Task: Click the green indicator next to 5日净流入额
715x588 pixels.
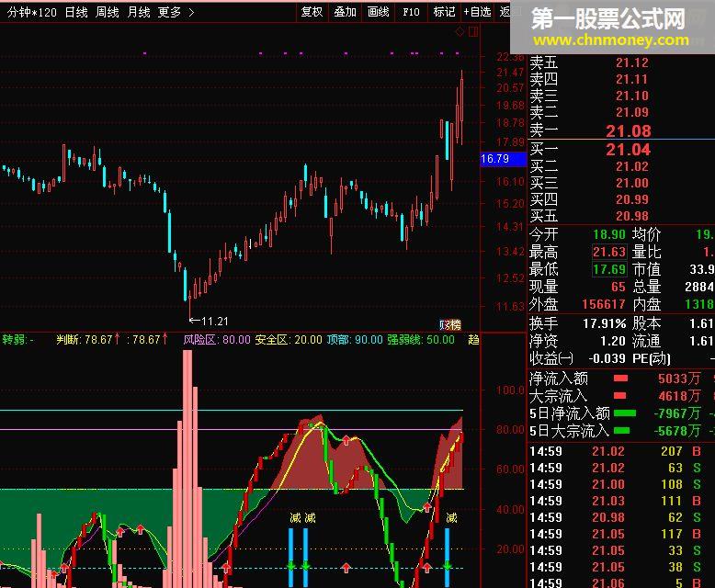Action: [625, 413]
